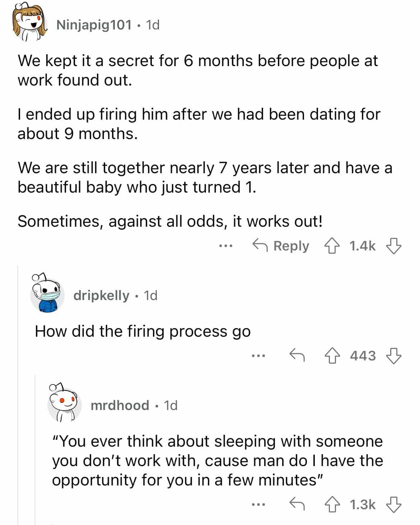Screen dimensions: 420x525
Task: Collapse mrdhood's reply via thread line
Action: [35, 449]
